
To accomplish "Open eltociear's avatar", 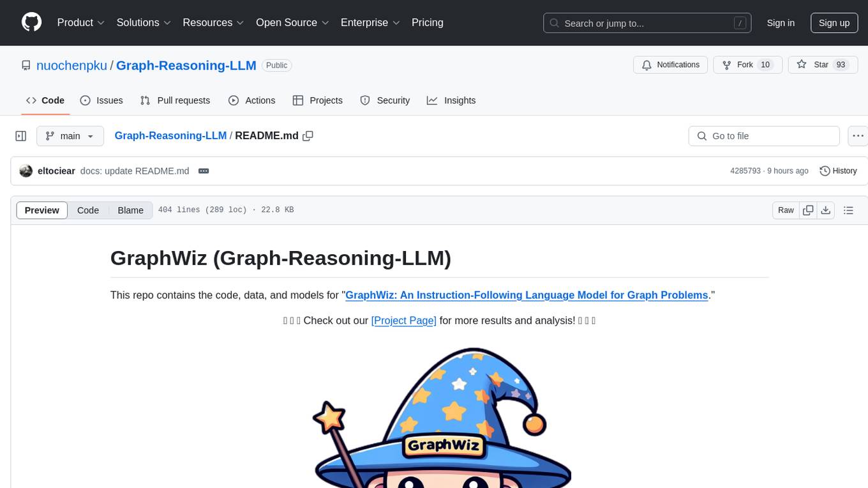I will click(x=26, y=171).
